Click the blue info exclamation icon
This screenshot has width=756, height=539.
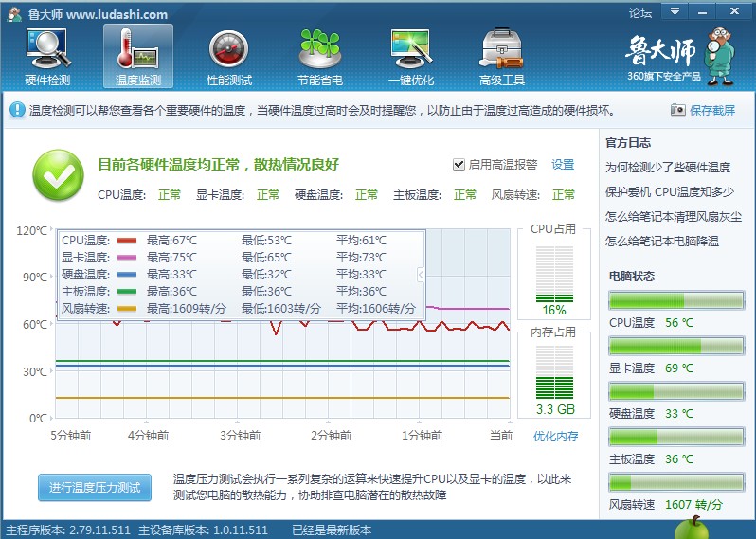click(x=17, y=110)
